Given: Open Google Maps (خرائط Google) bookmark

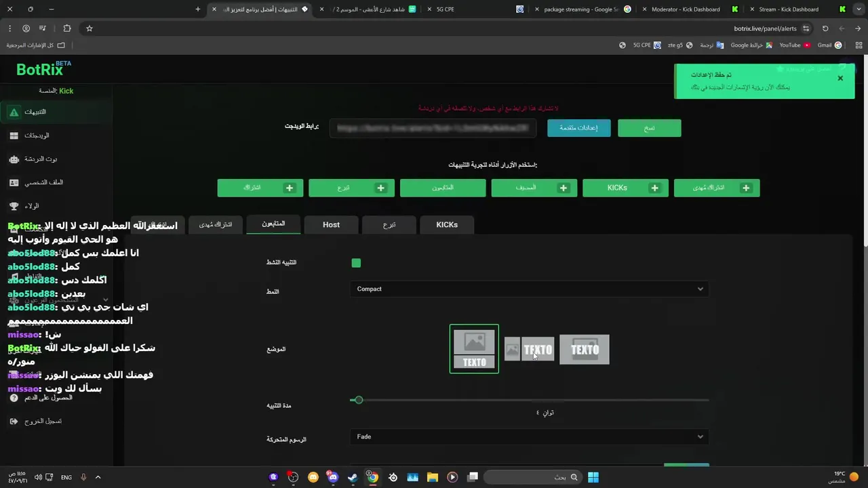Looking at the screenshot, I should tap(751, 45).
